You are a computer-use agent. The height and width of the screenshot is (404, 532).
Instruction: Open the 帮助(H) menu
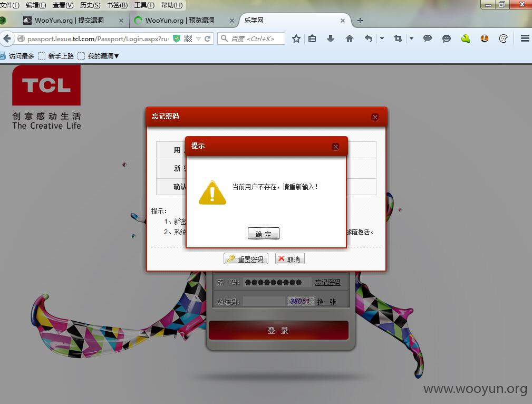click(x=172, y=5)
